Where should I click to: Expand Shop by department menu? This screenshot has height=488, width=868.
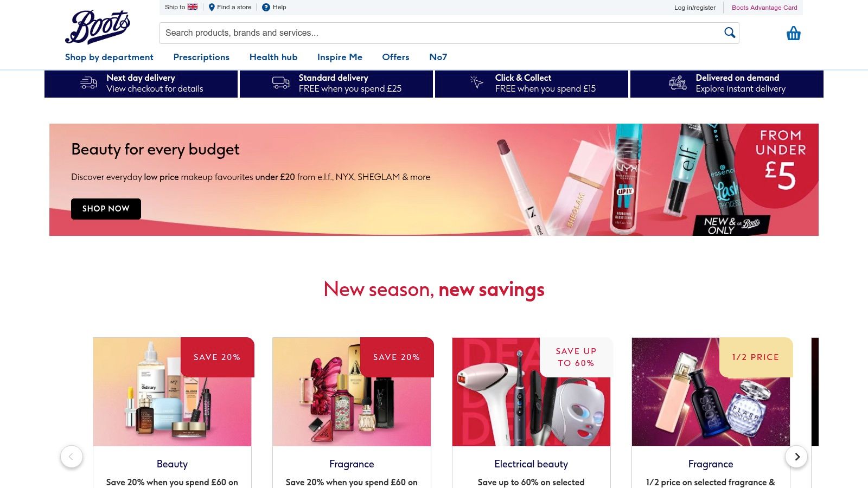[109, 57]
